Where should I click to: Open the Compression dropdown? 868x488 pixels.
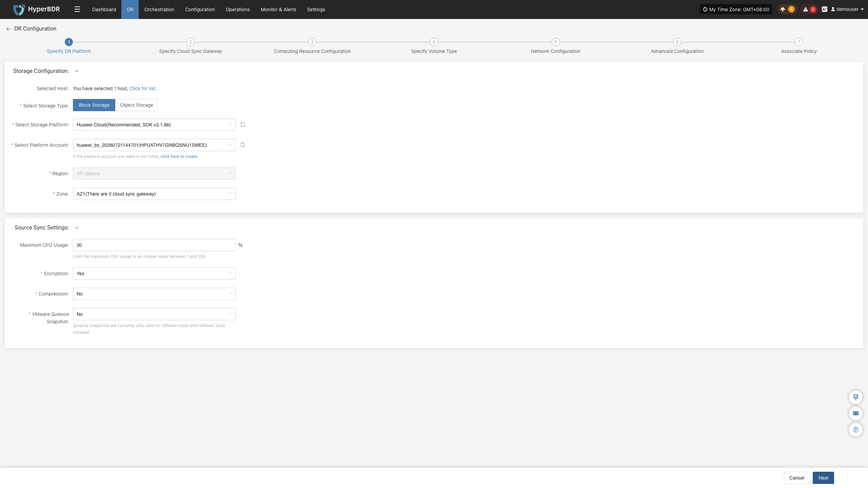[x=154, y=294]
